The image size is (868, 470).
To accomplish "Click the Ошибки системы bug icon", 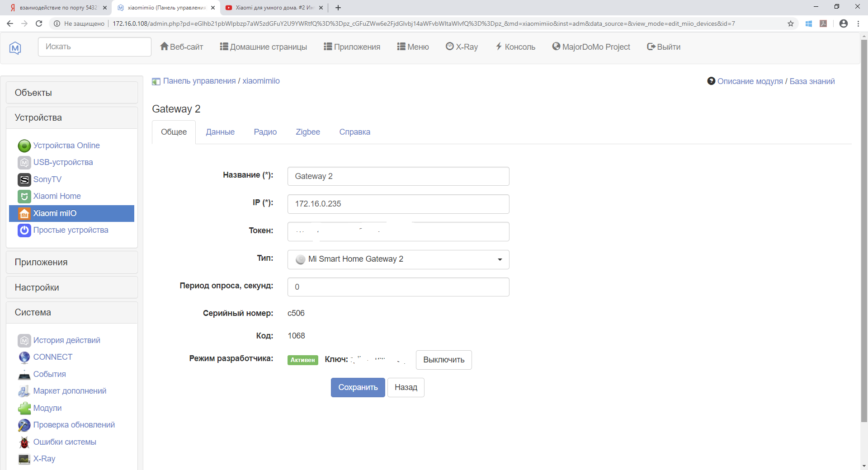I will [24, 442].
